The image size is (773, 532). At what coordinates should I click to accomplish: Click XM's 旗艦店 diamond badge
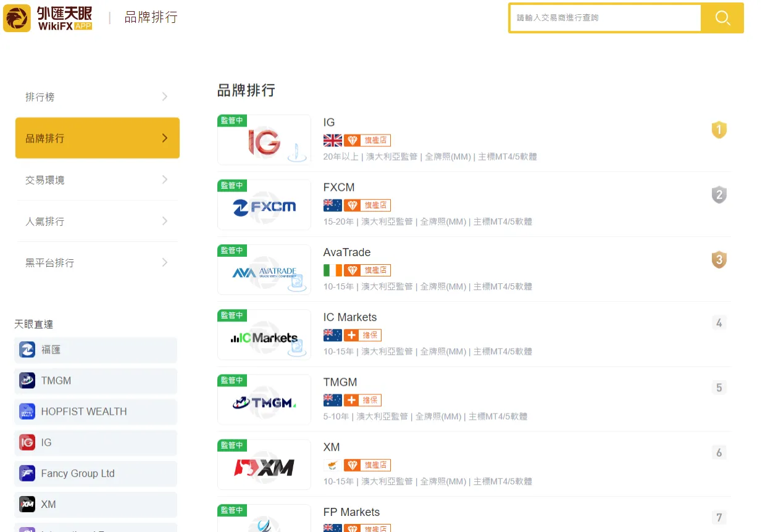[367, 465]
